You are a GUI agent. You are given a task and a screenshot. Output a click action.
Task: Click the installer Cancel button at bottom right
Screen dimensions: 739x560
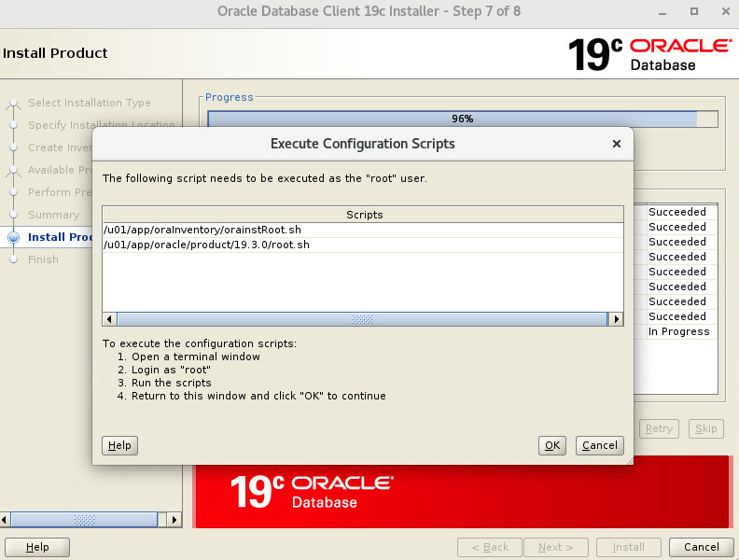click(702, 547)
